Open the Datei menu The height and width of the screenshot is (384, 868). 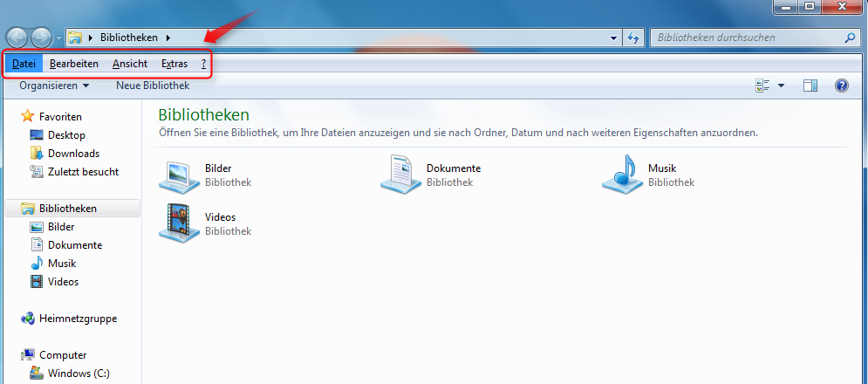[24, 64]
